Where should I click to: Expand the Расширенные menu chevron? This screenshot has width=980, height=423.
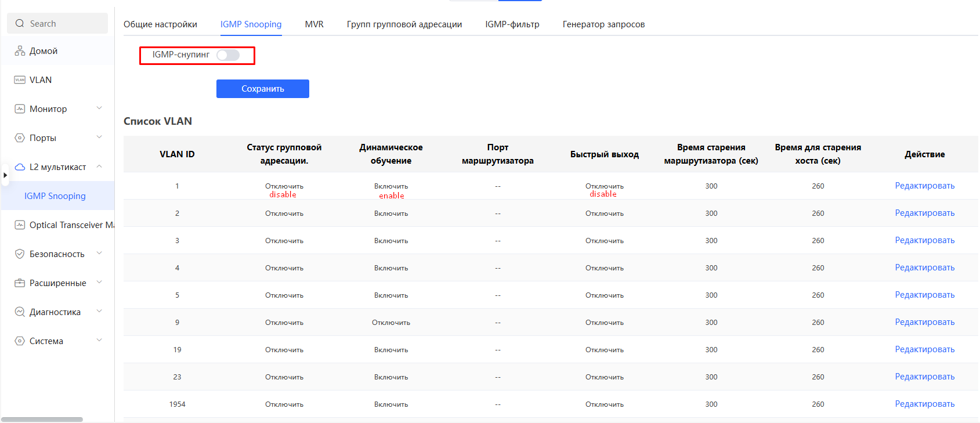point(99,283)
